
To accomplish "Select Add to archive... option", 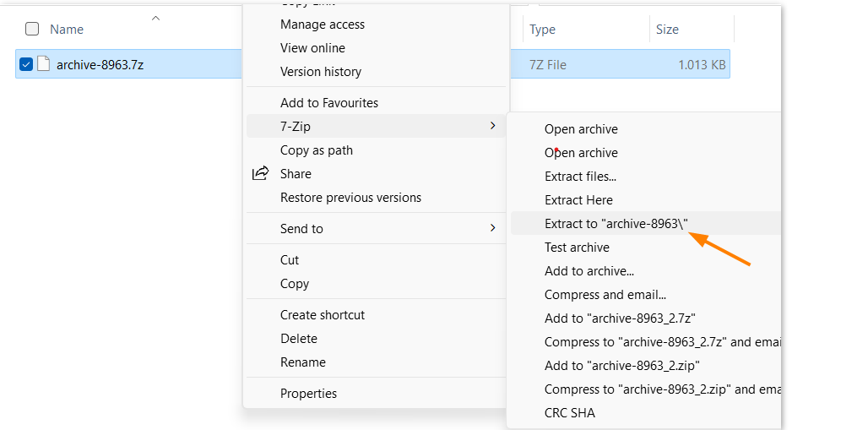I will point(589,271).
